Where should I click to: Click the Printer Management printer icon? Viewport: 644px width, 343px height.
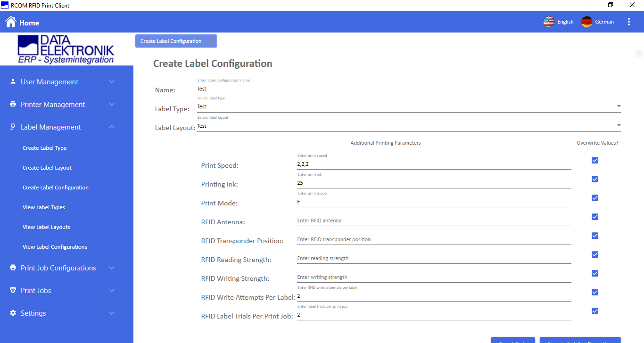(13, 104)
